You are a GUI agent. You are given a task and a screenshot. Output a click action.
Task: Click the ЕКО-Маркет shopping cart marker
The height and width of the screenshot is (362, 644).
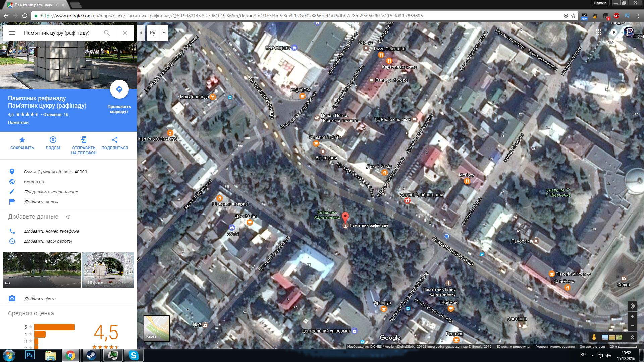[294, 48]
